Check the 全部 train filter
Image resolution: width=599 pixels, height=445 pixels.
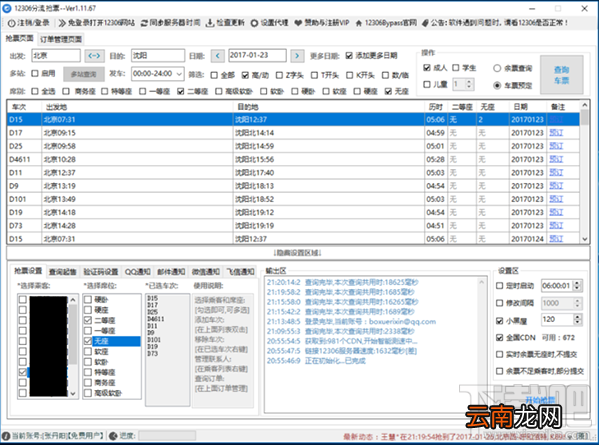[214, 75]
